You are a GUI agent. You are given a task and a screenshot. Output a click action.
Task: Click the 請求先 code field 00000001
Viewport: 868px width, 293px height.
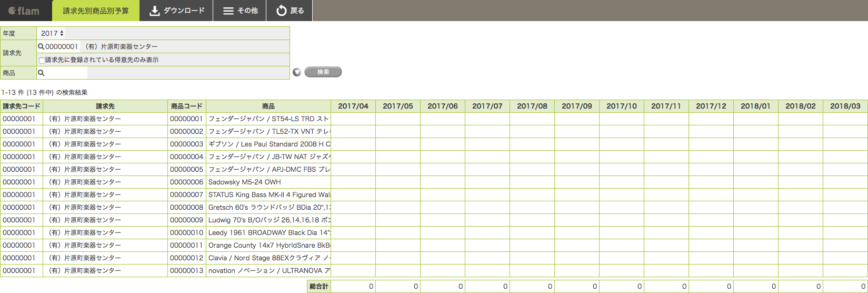[62, 46]
